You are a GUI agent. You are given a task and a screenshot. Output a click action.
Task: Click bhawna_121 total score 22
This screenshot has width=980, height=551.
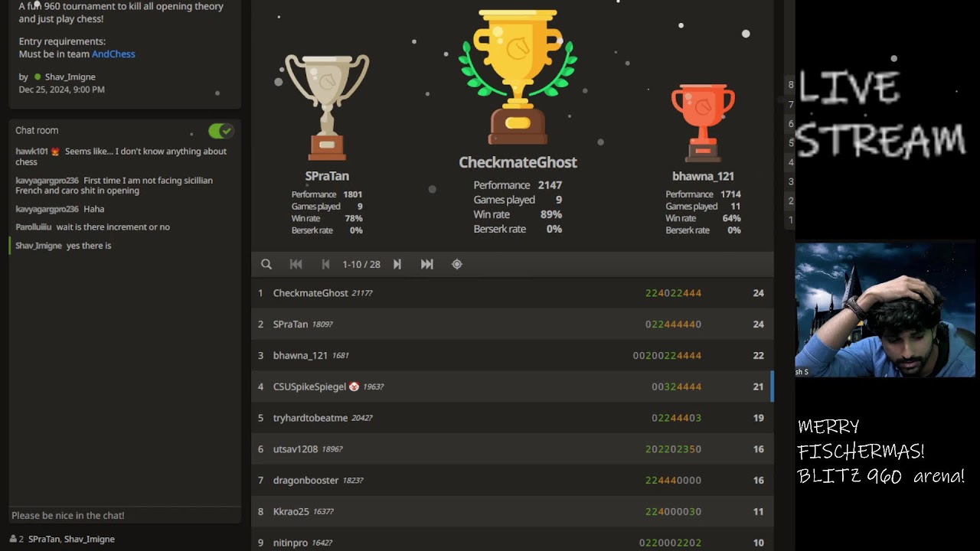(758, 356)
